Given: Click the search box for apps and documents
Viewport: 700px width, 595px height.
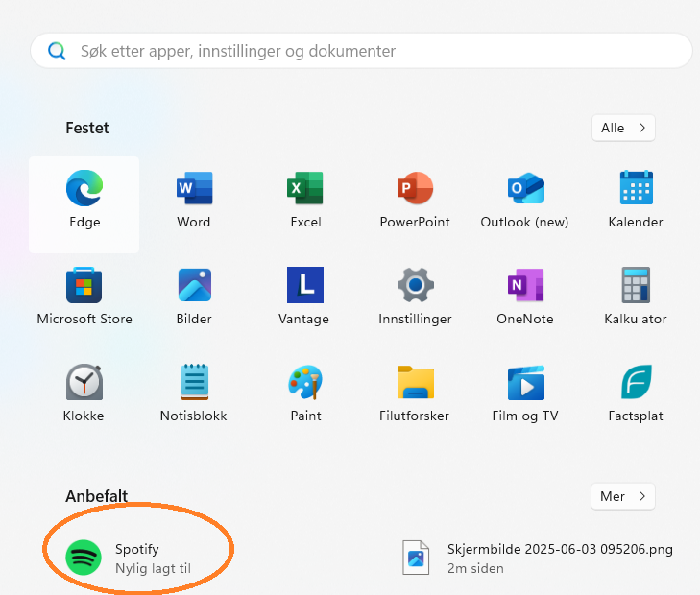Looking at the screenshot, I should [x=361, y=51].
